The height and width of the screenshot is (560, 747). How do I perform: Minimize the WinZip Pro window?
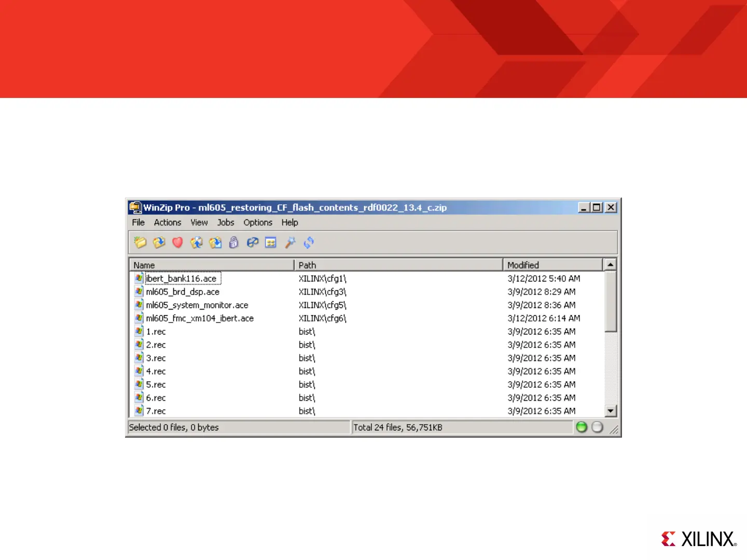coord(584,207)
